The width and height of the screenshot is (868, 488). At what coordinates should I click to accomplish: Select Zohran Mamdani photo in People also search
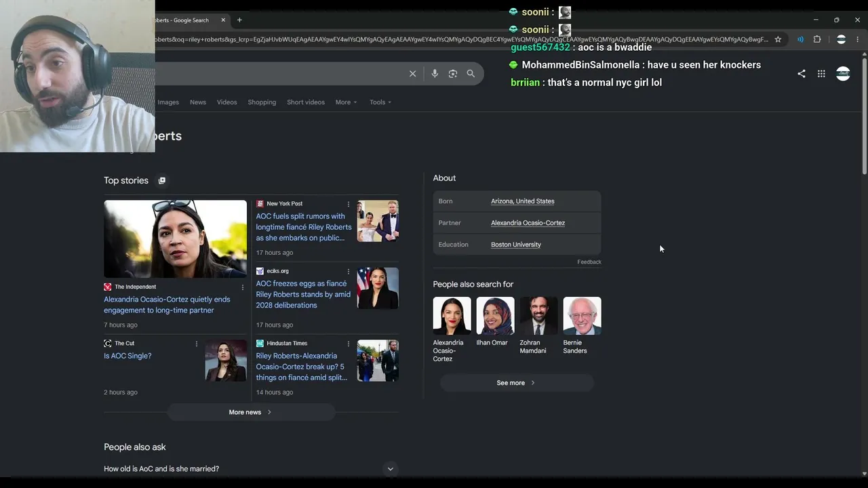[x=539, y=316]
